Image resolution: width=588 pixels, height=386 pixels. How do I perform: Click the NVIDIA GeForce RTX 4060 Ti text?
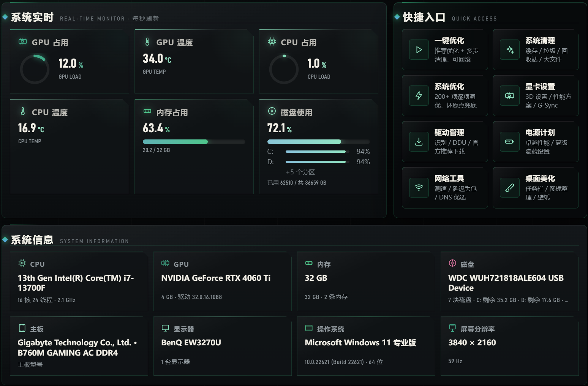pyautogui.click(x=216, y=278)
